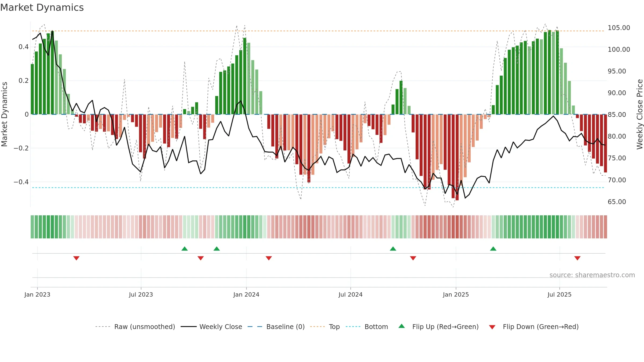Click the −0.2 tick on the left axis
The image size is (644, 362).
(x=21, y=148)
